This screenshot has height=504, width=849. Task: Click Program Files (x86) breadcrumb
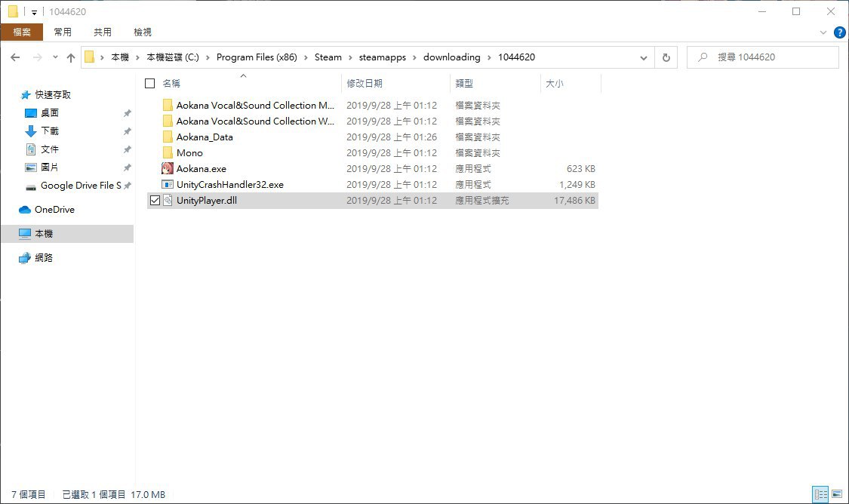(257, 57)
